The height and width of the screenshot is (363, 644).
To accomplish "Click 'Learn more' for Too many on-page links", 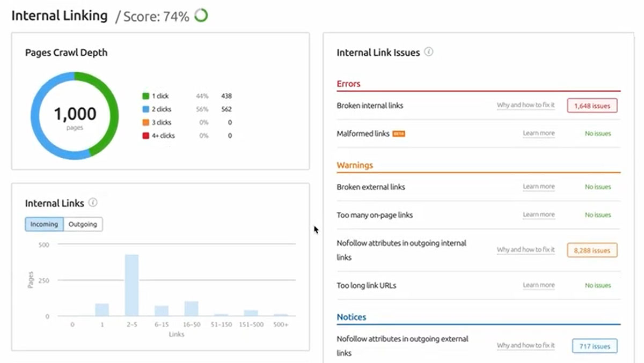I will (539, 214).
